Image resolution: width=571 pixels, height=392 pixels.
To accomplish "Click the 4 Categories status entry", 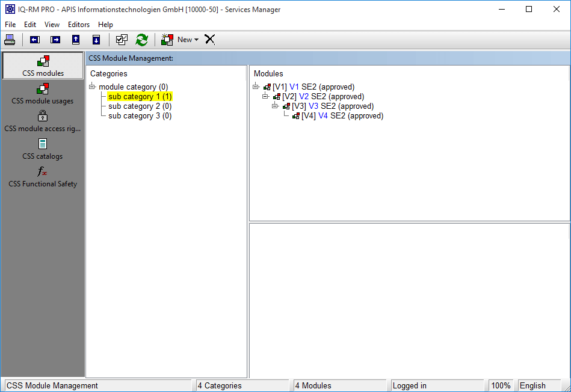I will pyautogui.click(x=242, y=385).
